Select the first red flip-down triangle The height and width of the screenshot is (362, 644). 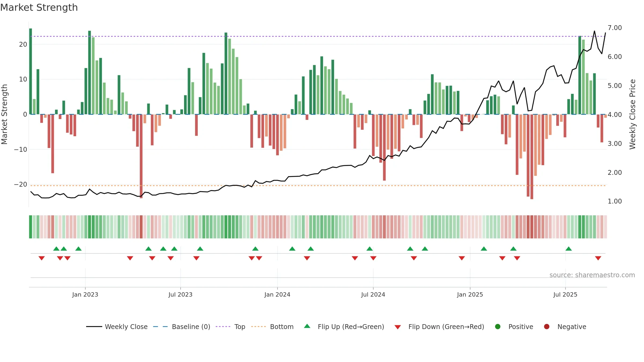pos(42,258)
